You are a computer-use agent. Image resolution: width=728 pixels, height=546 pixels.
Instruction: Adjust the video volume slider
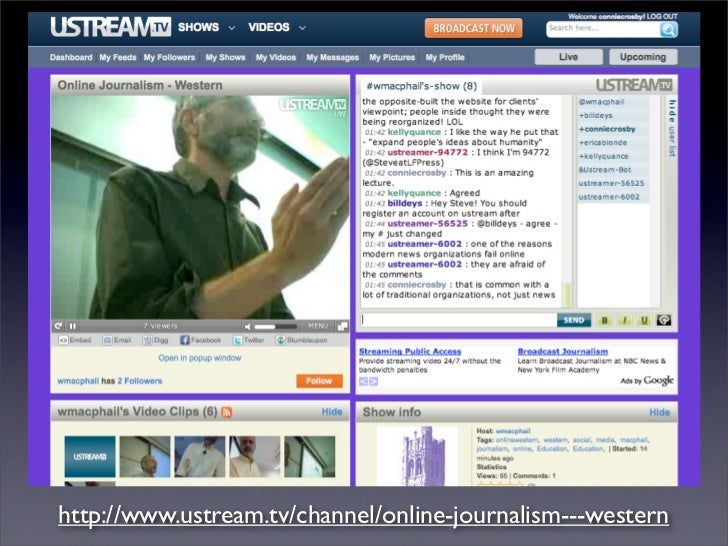[x=276, y=326]
